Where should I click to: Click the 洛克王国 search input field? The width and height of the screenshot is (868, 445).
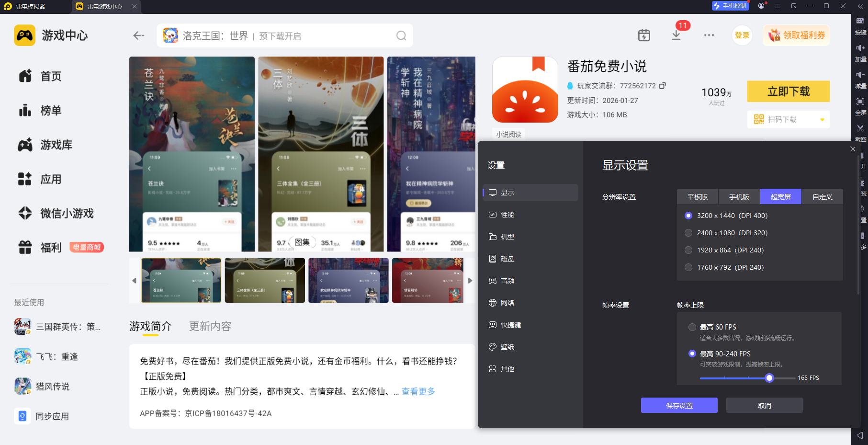pyautogui.click(x=282, y=36)
